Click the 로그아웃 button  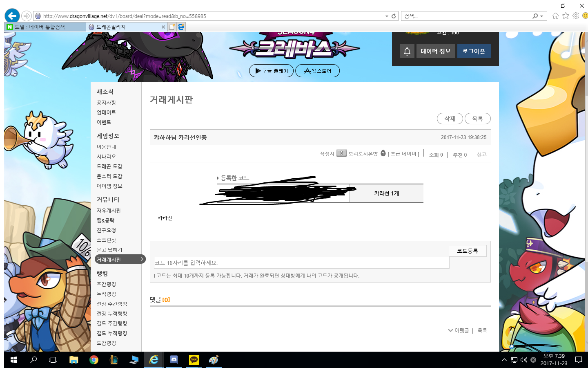coord(474,51)
